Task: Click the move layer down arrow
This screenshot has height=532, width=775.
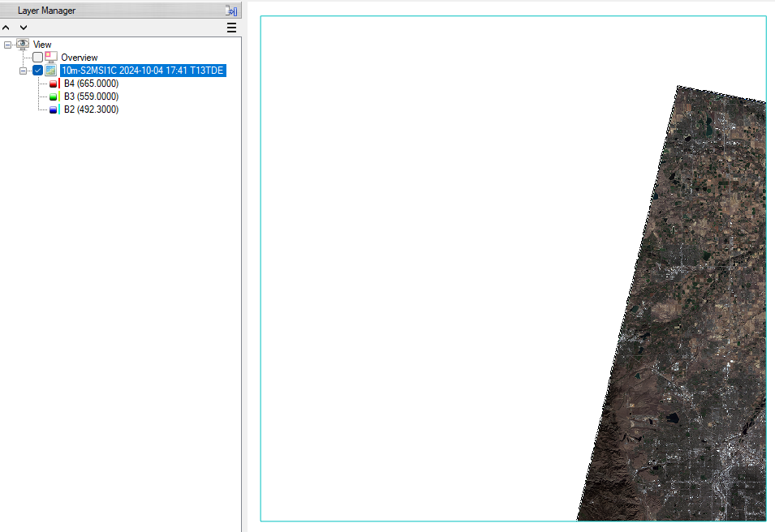Action: point(24,28)
